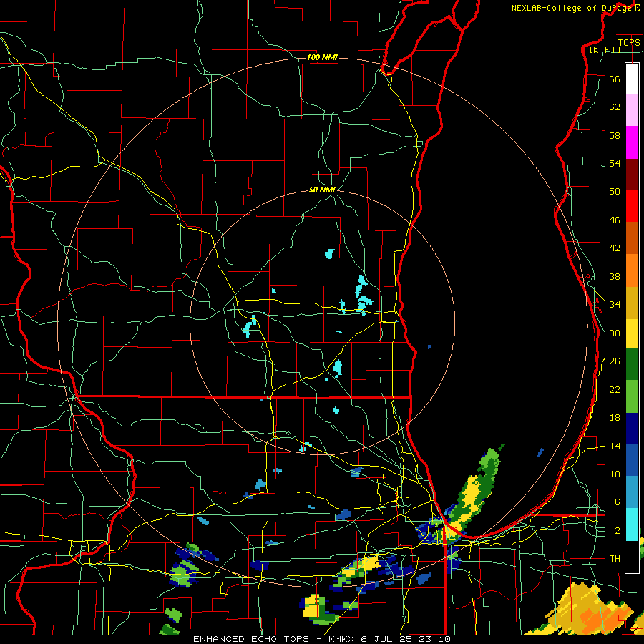Image resolution: width=644 pixels, height=644 pixels.
Task: Click the 30 legend value
Action: coord(615,333)
